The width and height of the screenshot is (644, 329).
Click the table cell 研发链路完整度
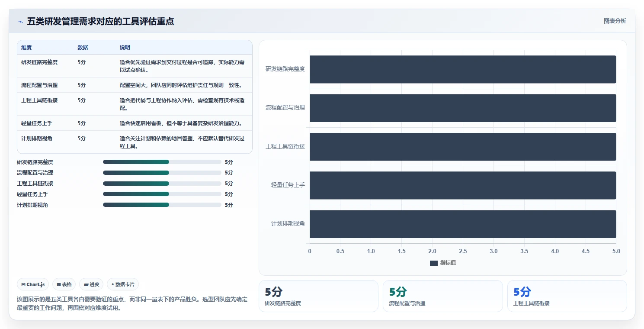point(39,62)
